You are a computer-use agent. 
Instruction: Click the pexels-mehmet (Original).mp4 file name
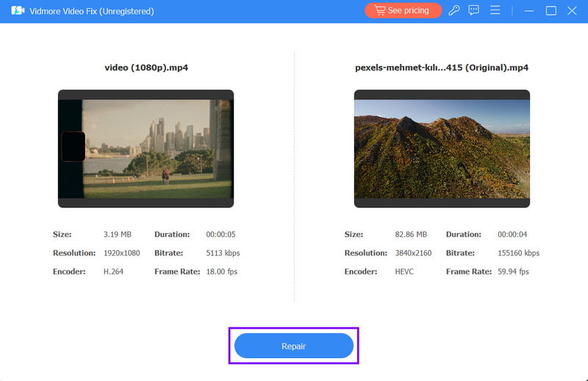tap(442, 68)
